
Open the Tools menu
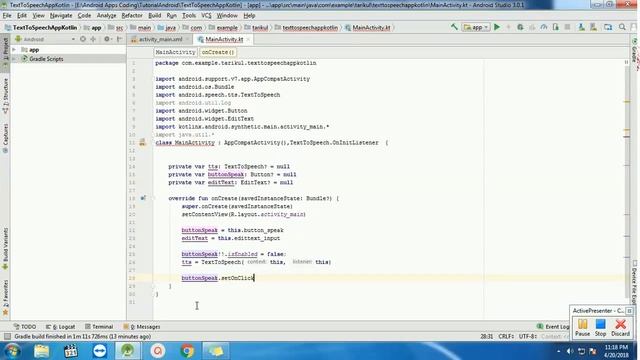tap(189, 16)
